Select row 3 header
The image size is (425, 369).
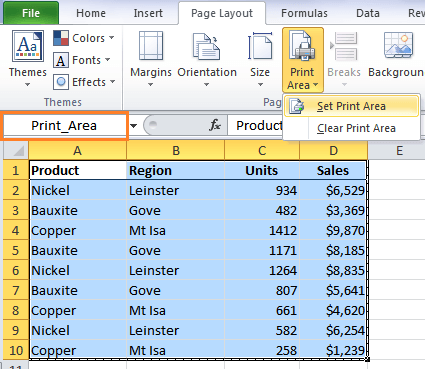coord(16,210)
